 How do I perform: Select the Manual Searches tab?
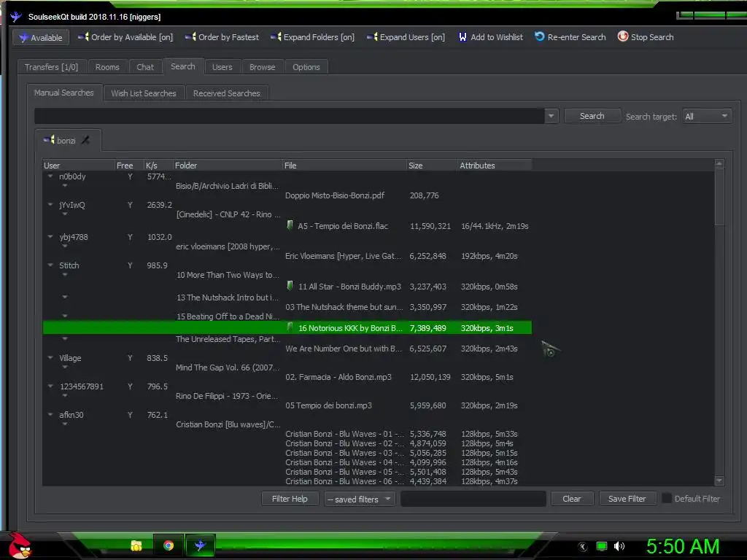tap(64, 93)
